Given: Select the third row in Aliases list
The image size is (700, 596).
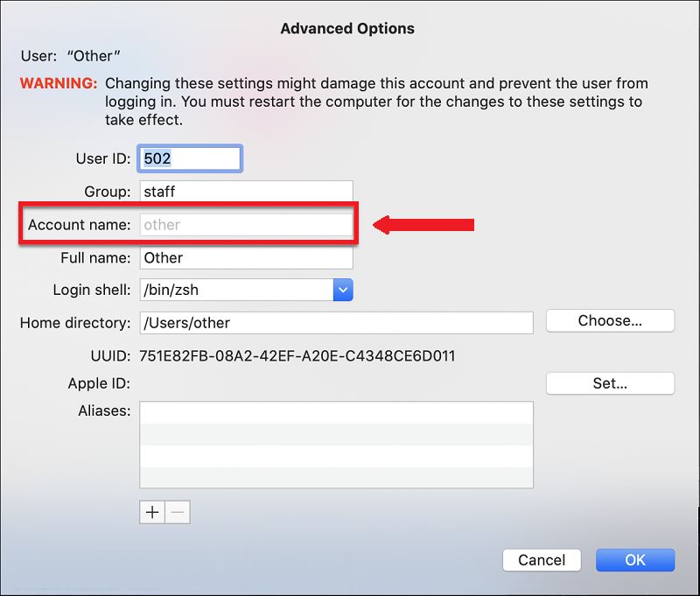Looking at the screenshot, I should pyautogui.click(x=336, y=456).
